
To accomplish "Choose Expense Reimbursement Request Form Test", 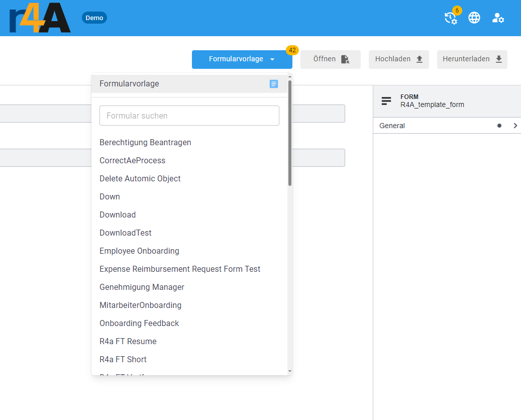I will (x=180, y=269).
